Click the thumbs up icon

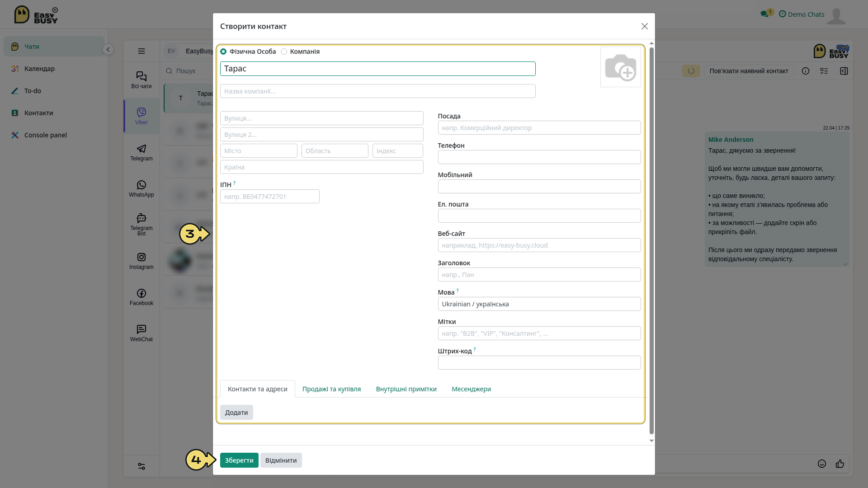pos(840,464)
